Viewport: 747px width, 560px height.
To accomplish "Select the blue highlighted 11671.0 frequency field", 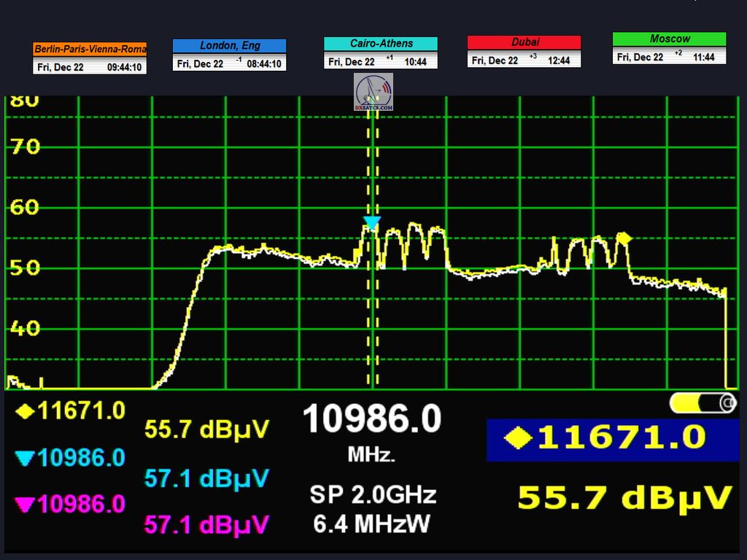I will tap(613, 440).
